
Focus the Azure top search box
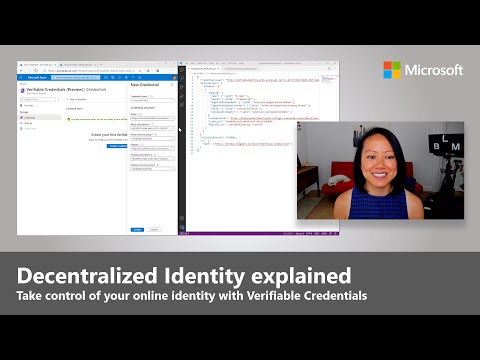(75, 77)
